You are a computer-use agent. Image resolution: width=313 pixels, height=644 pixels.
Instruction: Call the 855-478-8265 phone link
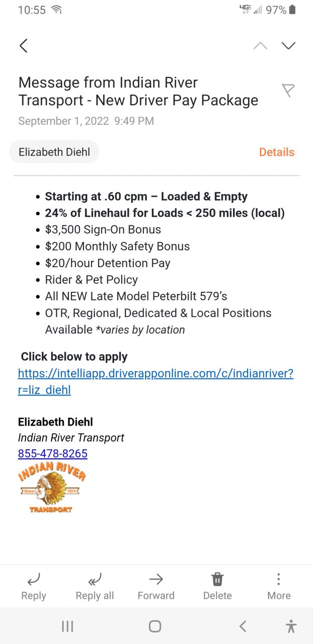(x=53, y=454)
